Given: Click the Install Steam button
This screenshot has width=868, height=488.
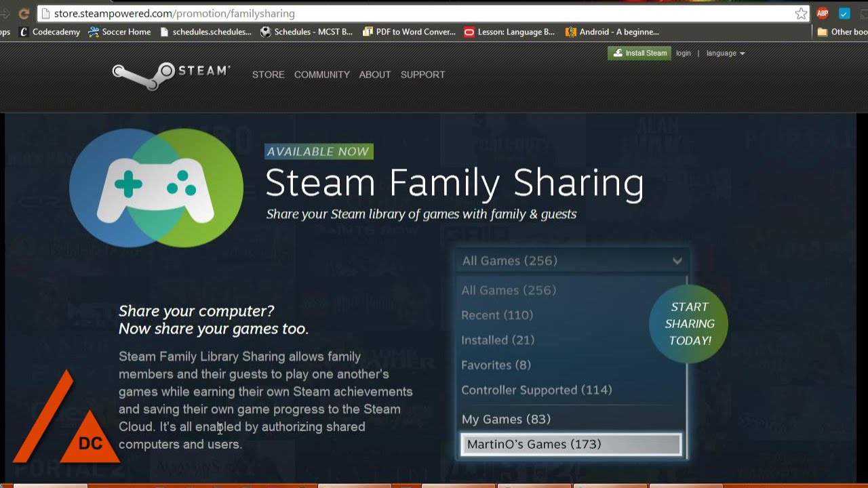Looking at the screenshot, I should click(639, 53).
